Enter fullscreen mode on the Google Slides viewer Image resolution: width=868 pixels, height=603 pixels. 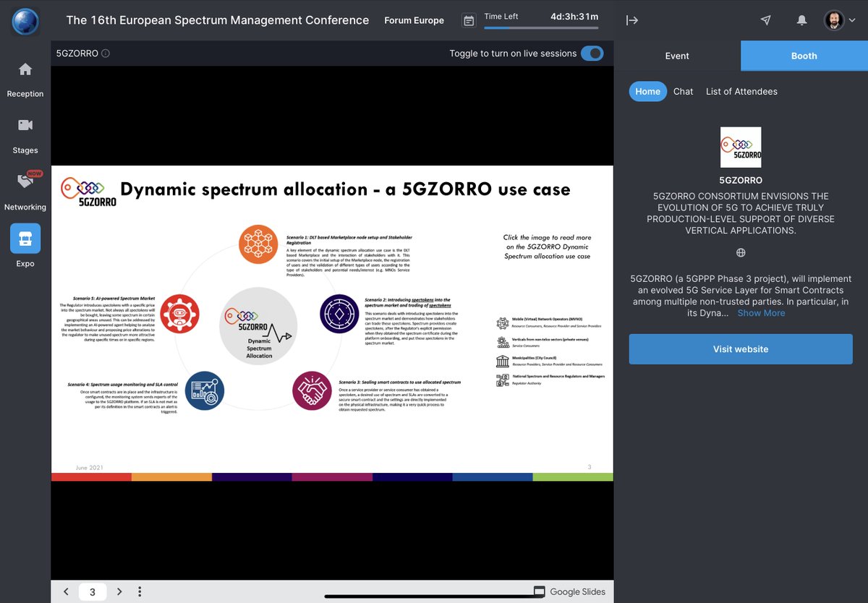(x=538, y=591)
